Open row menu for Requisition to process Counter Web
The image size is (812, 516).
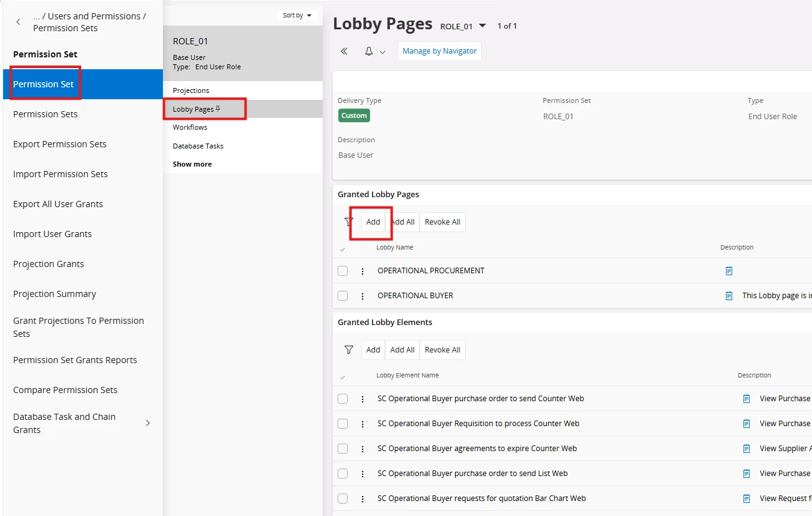[x=363, y=424]
